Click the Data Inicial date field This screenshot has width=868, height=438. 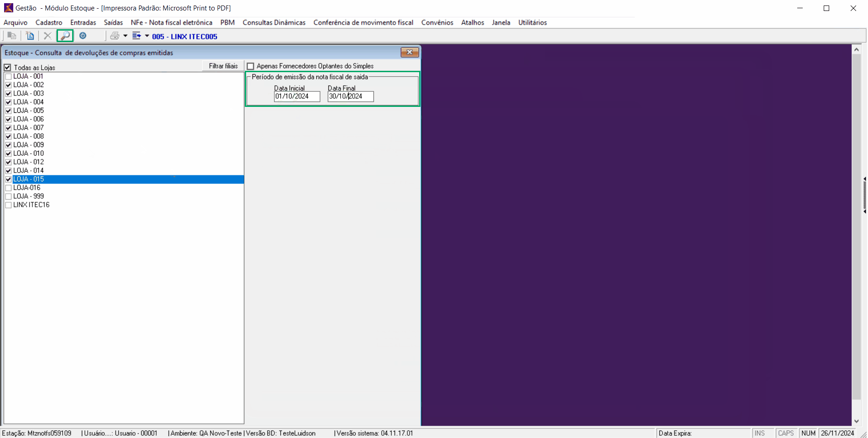297,96
